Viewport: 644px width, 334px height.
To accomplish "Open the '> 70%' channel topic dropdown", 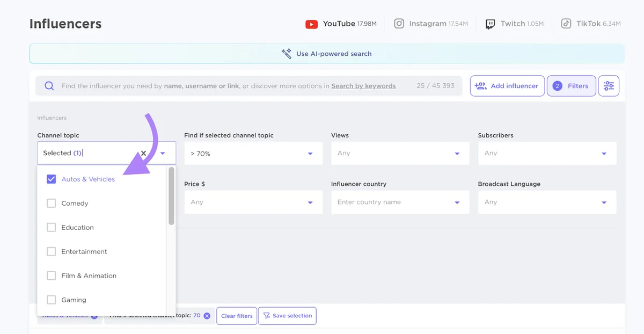I will 253,154.
